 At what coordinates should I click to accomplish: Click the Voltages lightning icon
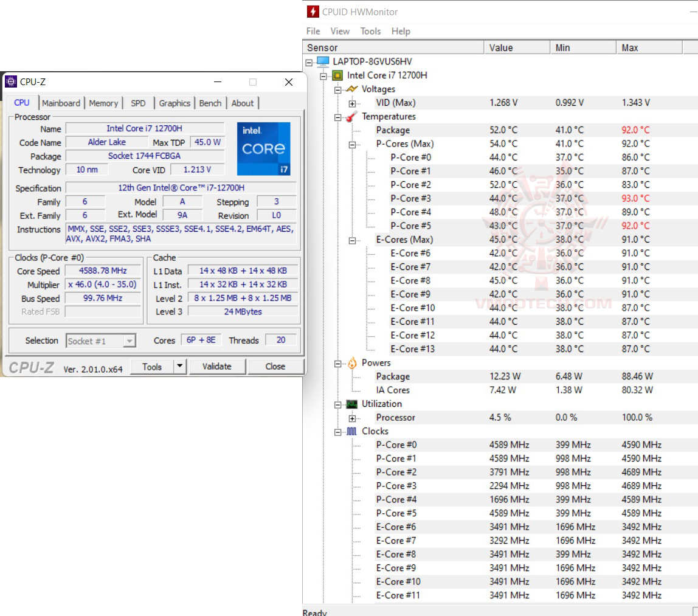tap(352, 89)
